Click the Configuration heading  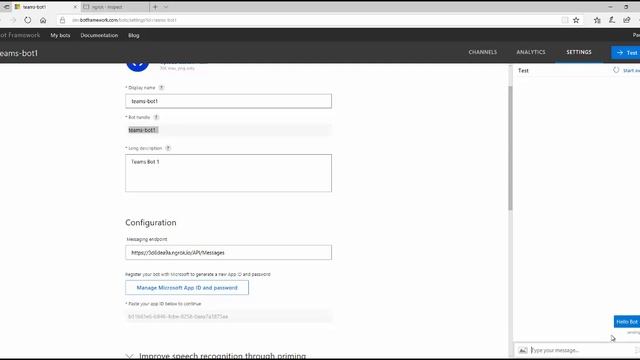pyautogui.click(x=151, y=223)
